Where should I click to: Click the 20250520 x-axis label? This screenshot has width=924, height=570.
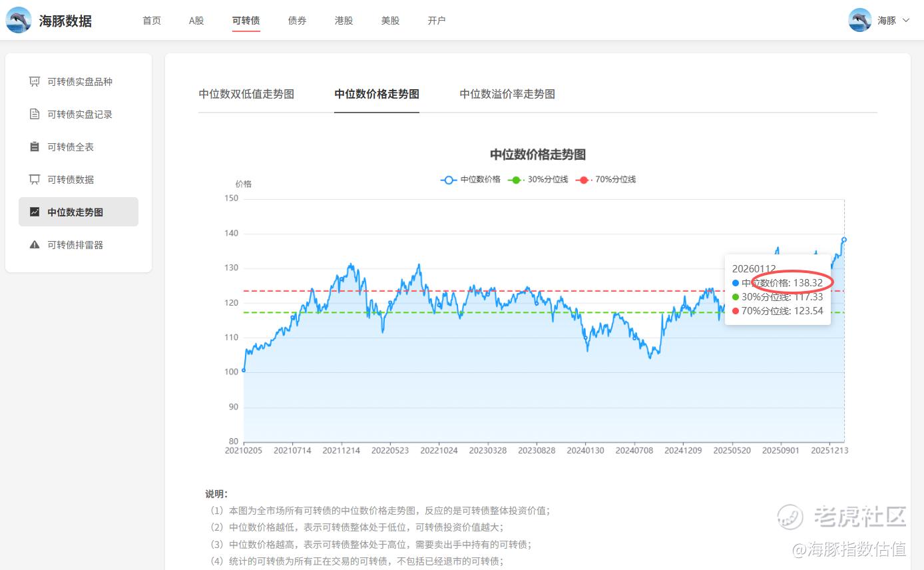[732, 451]
